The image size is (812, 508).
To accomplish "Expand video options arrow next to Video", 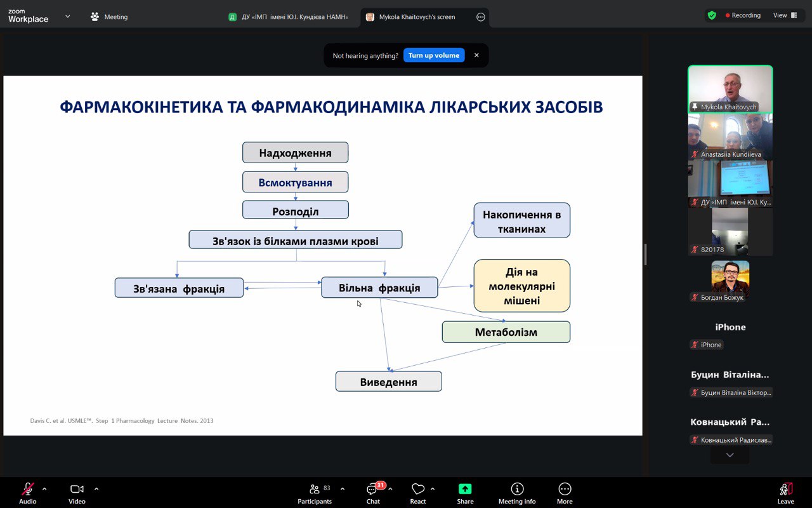I will pos(96,489).
